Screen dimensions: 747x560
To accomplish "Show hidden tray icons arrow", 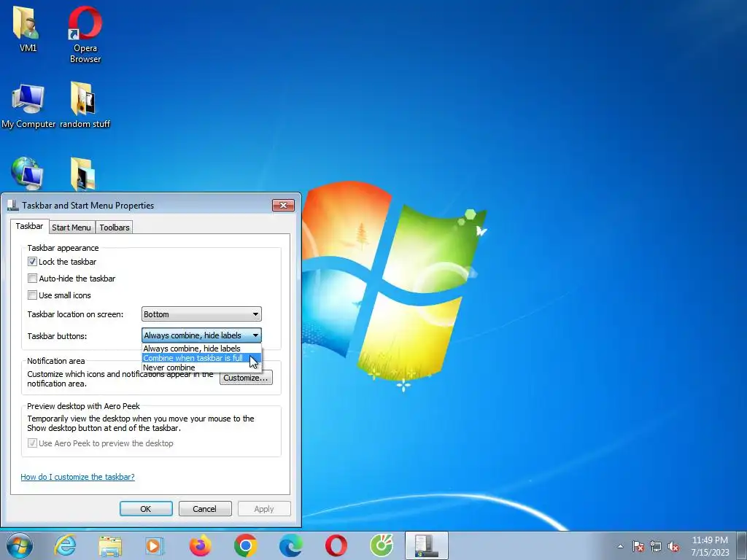I will pos(620,546).
